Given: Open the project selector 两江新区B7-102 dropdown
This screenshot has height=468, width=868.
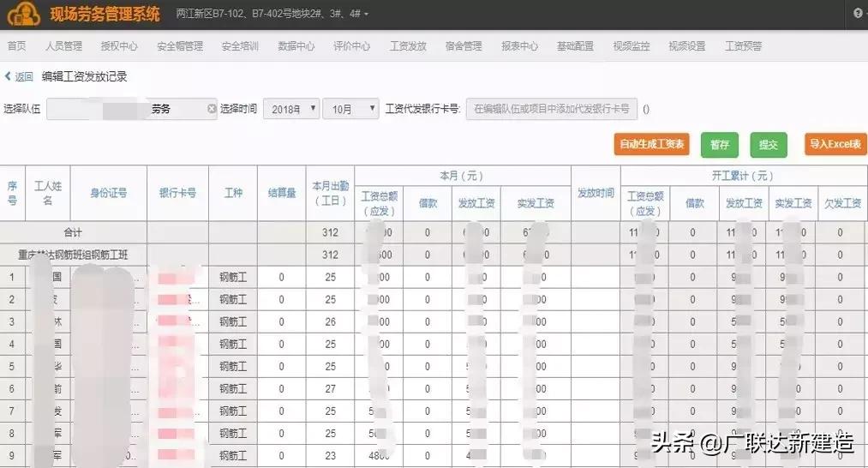Looking at the screenshot, I should click(272, 14).
